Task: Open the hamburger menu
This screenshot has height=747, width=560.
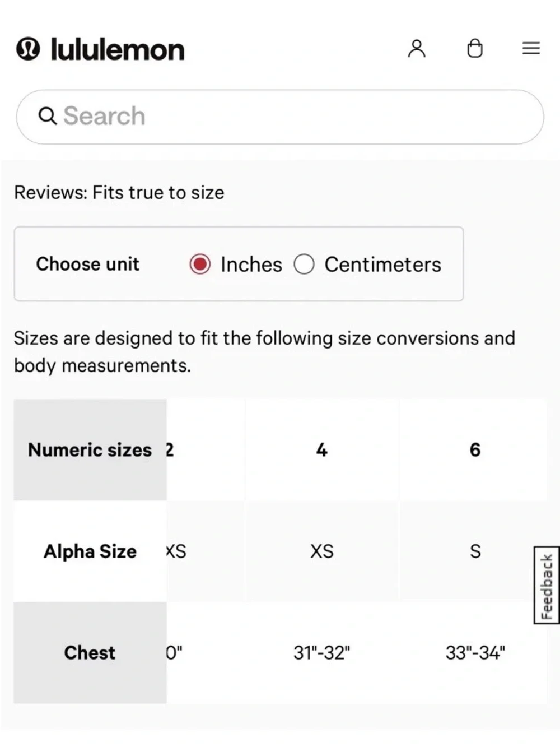Action: [x=531, y=48]
